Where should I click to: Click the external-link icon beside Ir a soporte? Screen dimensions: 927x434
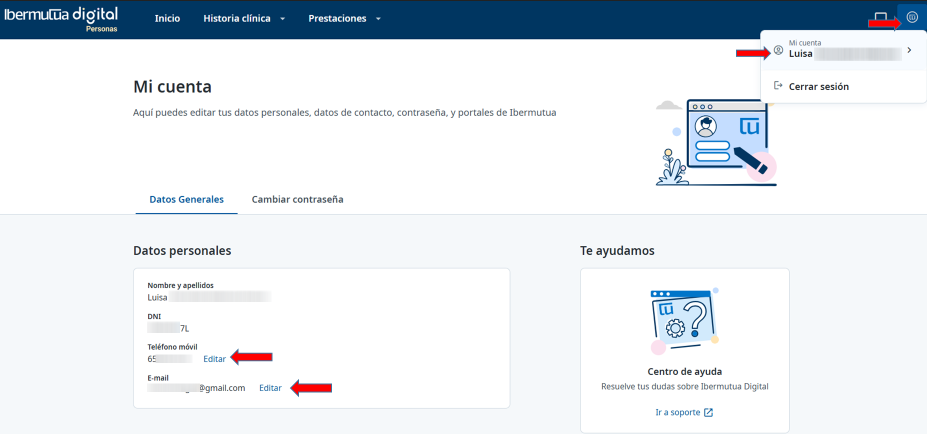[708, 413]
